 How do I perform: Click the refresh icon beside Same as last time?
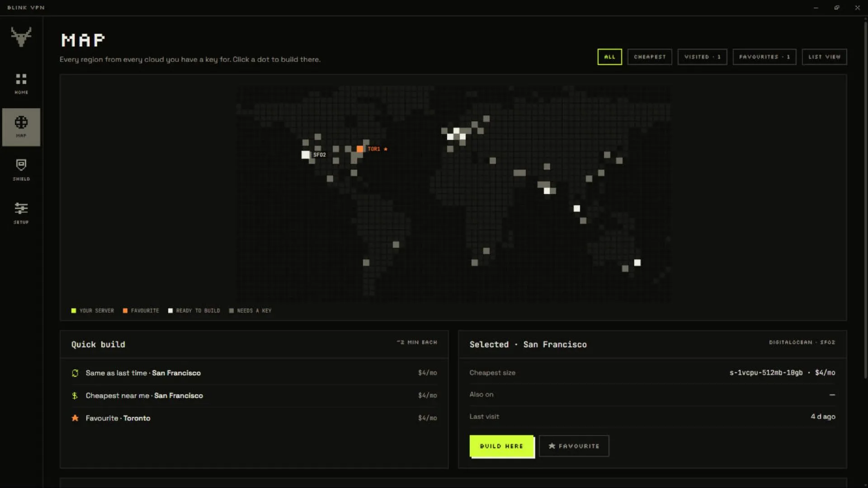point(75,373)
